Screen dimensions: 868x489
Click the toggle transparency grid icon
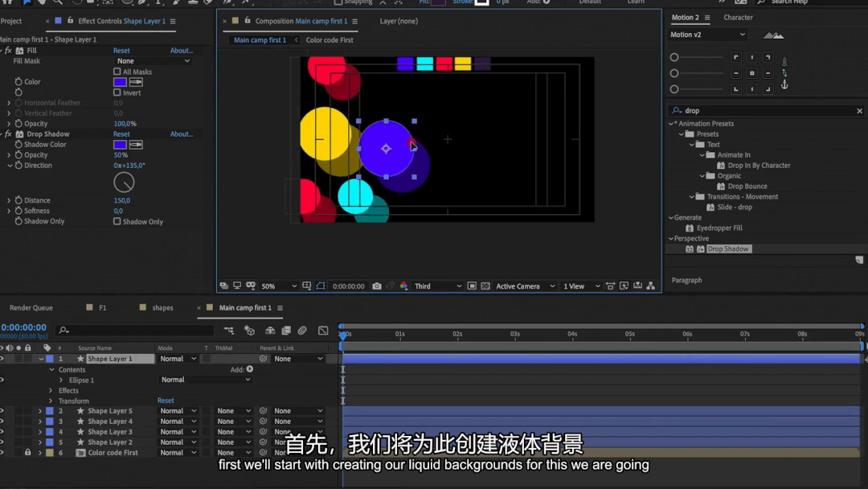point(485,286)
